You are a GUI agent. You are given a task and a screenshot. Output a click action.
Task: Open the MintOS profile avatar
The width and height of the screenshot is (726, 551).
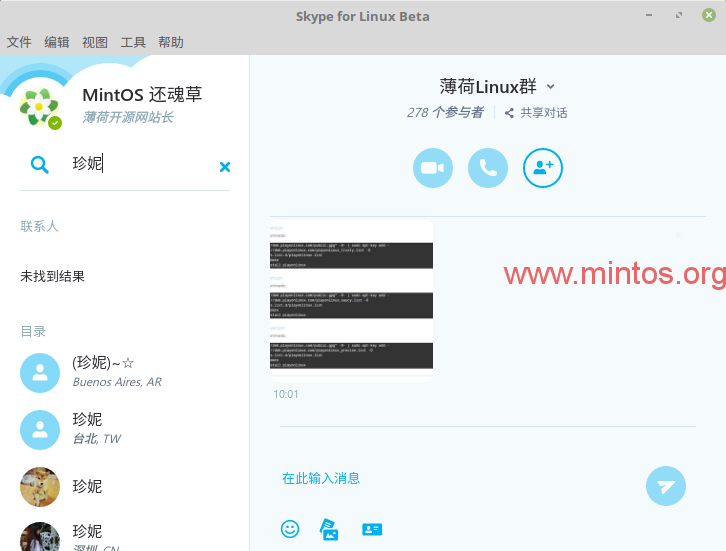tap(40, 107)
